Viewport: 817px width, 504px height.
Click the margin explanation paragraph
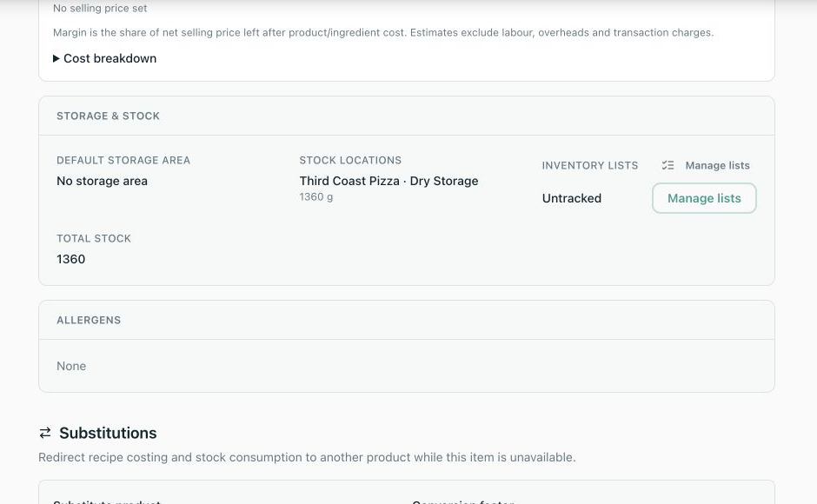click(383, 32)
